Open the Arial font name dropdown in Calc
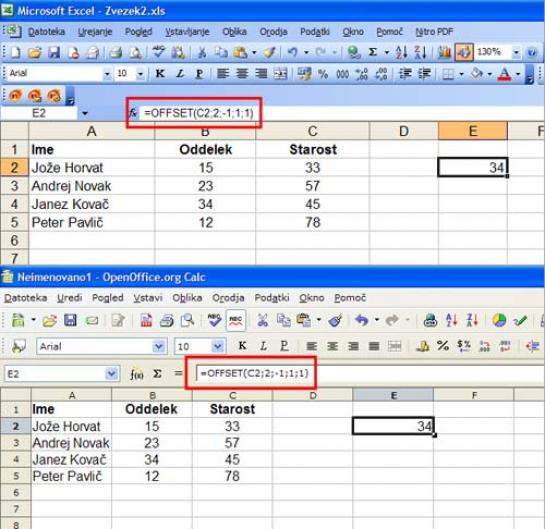This screenshot has width=545, height=529. [x=159, y=346]
